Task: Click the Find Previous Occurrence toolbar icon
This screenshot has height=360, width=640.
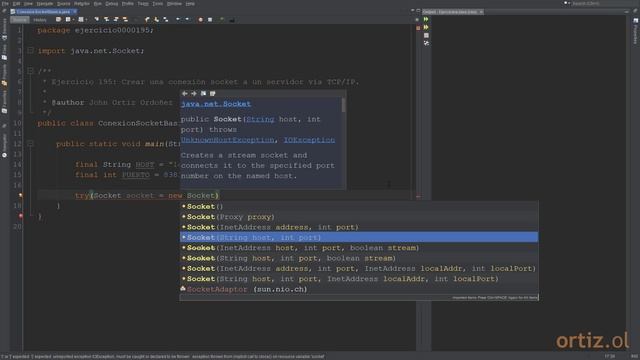Action: pos(106,20)
